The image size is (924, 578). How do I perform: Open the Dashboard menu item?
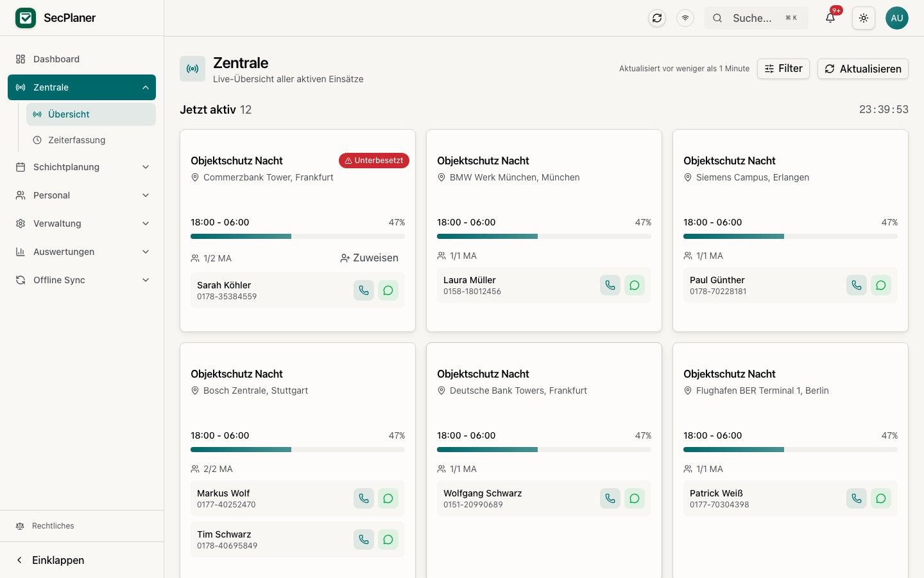56,59
